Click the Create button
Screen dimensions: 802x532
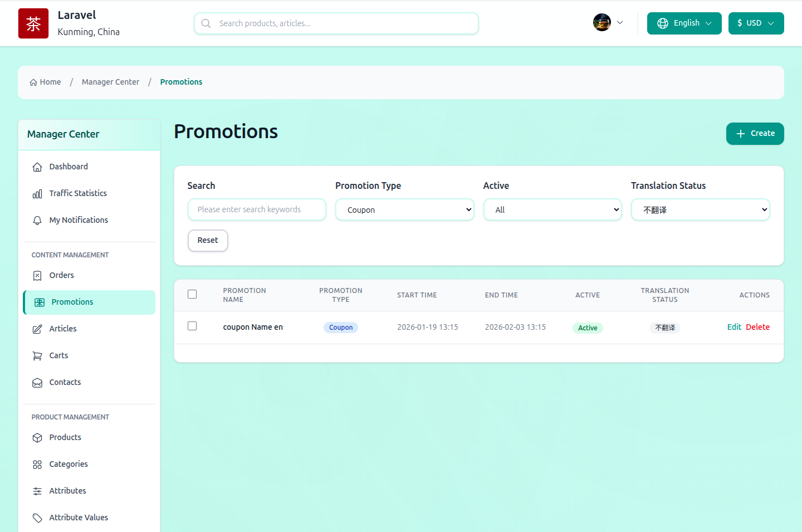point(755,134)
